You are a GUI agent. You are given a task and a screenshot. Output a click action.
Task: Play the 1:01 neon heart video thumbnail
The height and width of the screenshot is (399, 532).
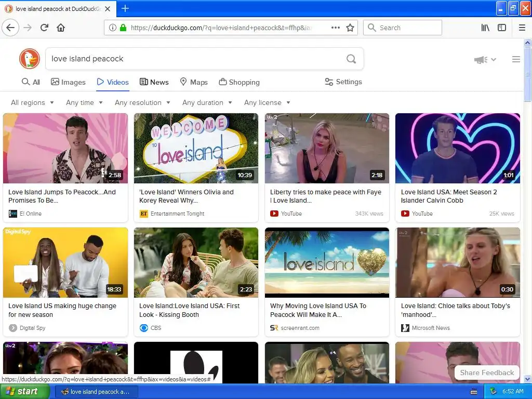tap(457, 148)
